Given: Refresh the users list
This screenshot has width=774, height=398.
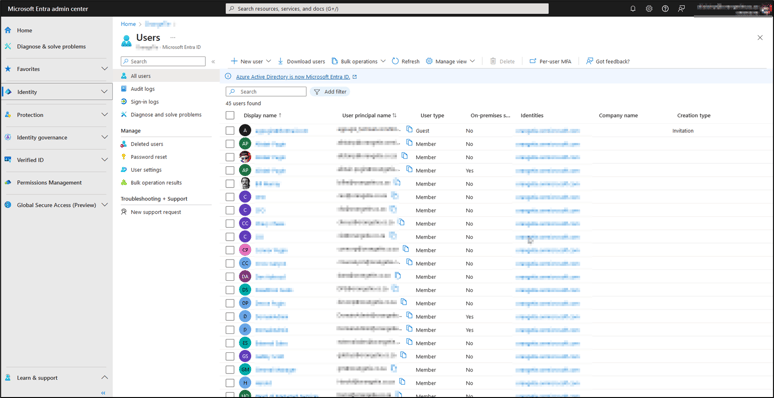Looking at the screenshot, I should (x=406, y=61).
